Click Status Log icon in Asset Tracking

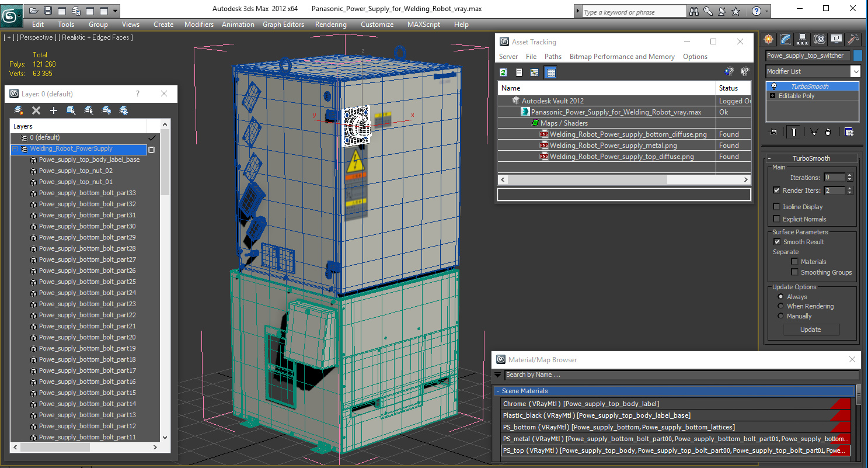pyautogui.click(x=519, y=72)
